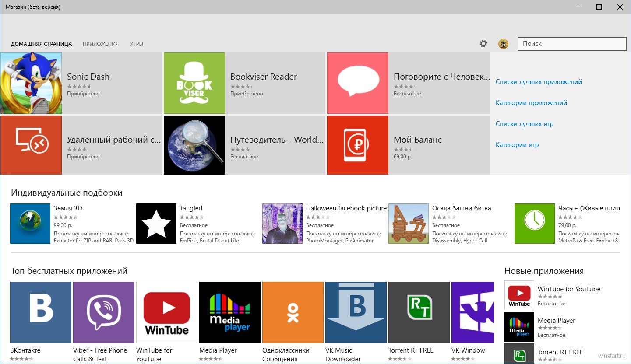Image resolution: width=631 pixels, height=364 pixels.
Task: Click the Удаленный рабочий с... title
Action: point(114,140)
